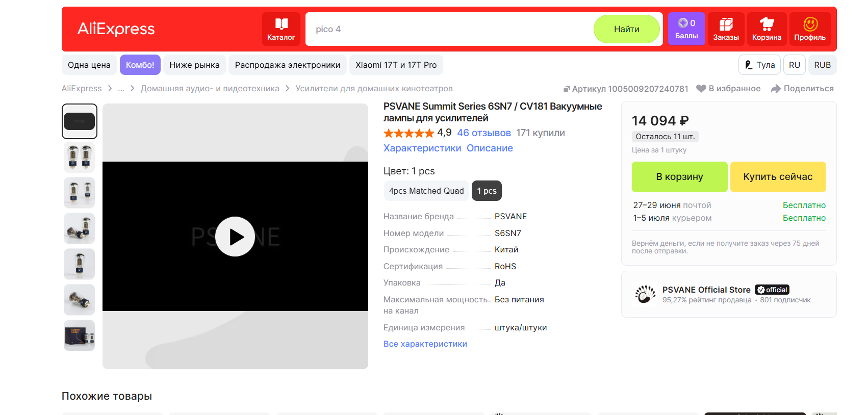Click the heart icon В избранное
This screenshot has height=415, width=868.
tap(701, 89)
